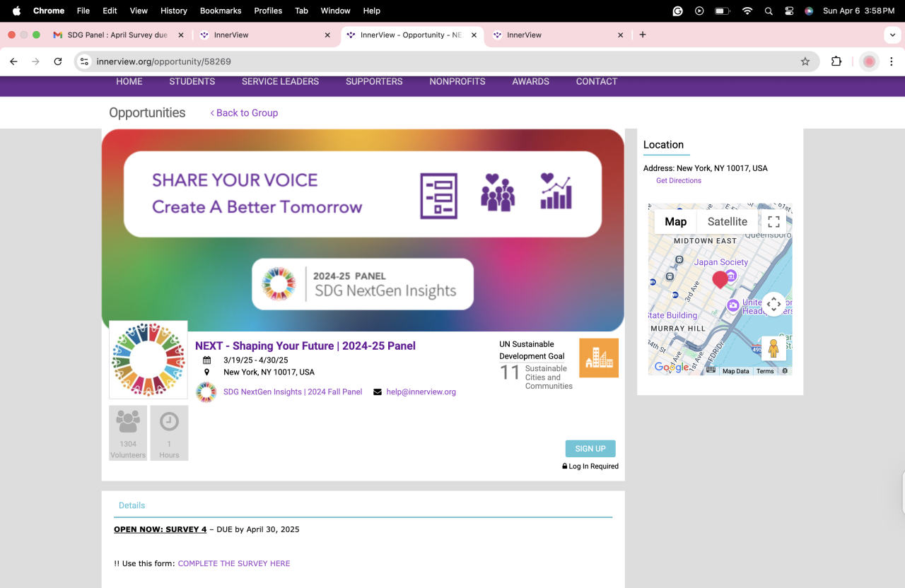Open keyboard shortcuts icon on the map

pyautogui.click(x=711, y=370)
